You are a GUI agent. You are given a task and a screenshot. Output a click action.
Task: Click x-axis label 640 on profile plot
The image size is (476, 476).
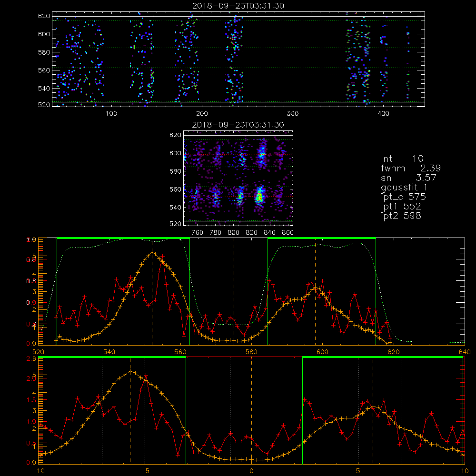(465, 352)
